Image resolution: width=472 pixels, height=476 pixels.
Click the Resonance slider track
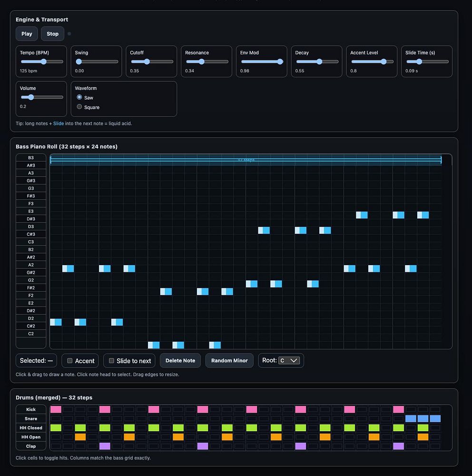click(x=206, y=62)
